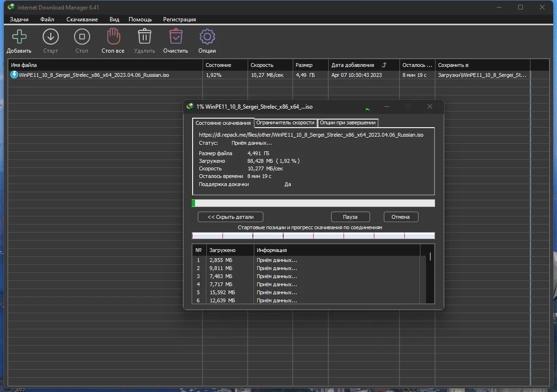Click the dl.repack.me download URL text

(311, 135)
